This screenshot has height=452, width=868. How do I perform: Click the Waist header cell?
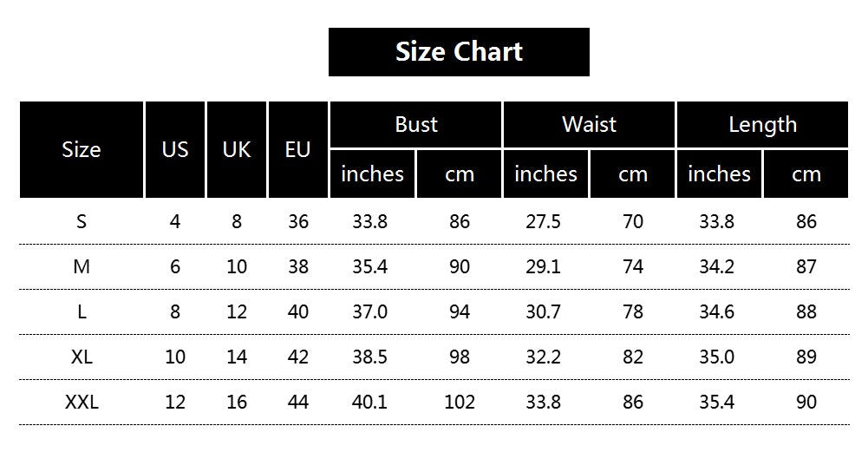589,125
